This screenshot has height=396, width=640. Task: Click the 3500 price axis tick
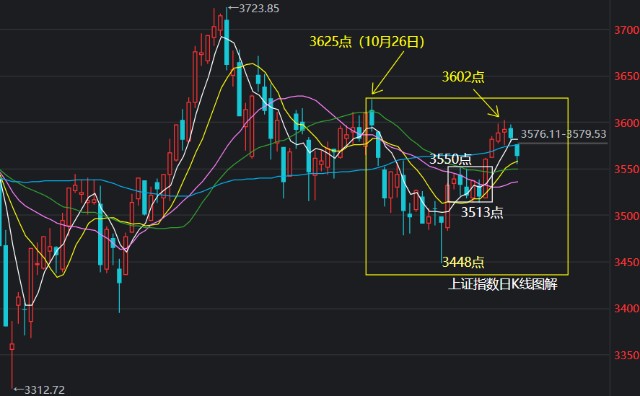point(627,216)
